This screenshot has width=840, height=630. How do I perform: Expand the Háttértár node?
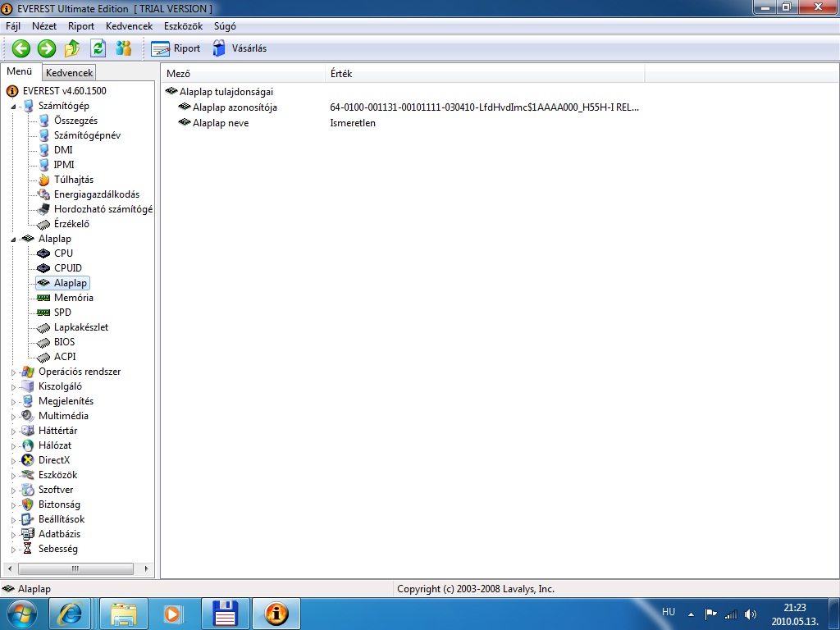[13, 431]
